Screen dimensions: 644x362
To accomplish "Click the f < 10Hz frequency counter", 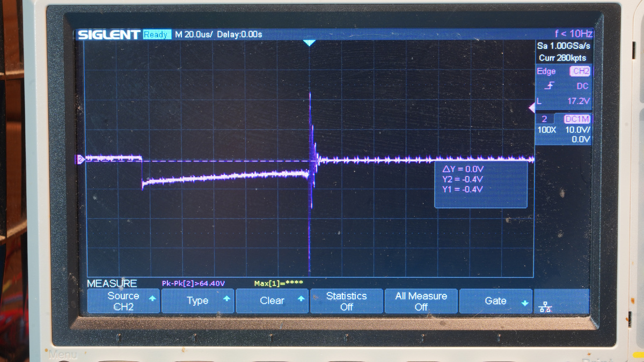I will tap(574, 34).
